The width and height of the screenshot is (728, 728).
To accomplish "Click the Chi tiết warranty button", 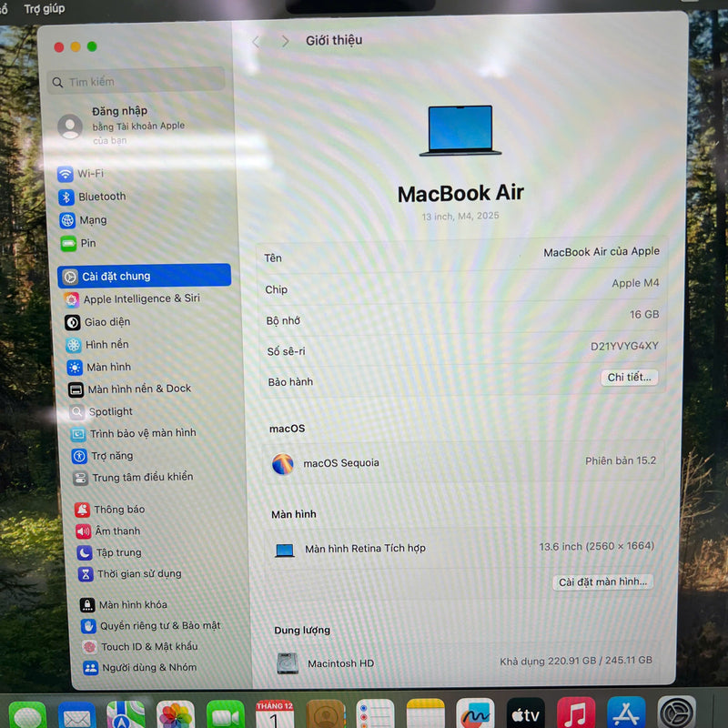I will [629, 377].
